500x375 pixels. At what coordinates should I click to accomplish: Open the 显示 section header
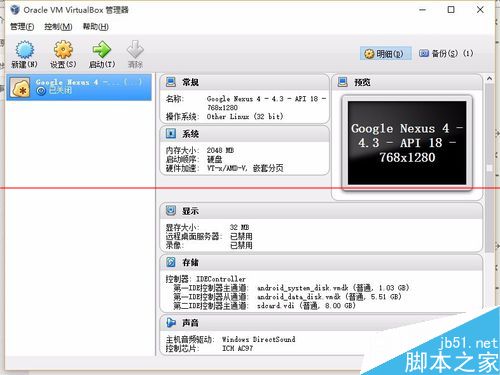(x=321, y=211)
